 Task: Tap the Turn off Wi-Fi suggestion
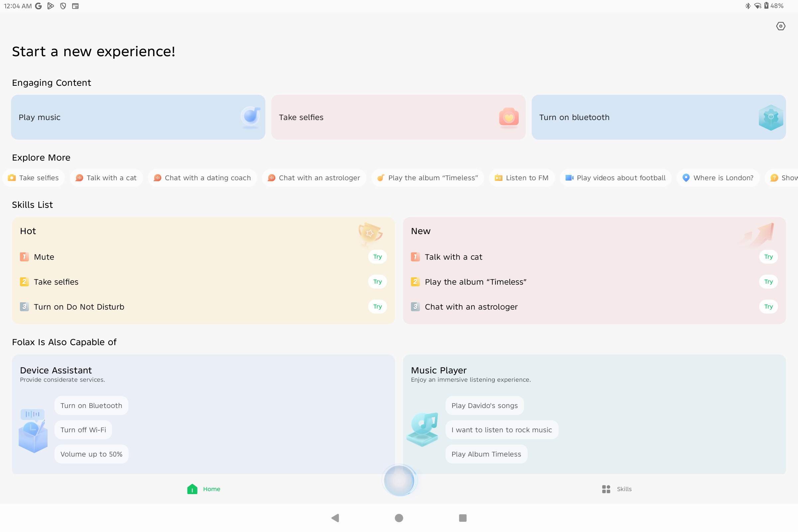(83, 430)
